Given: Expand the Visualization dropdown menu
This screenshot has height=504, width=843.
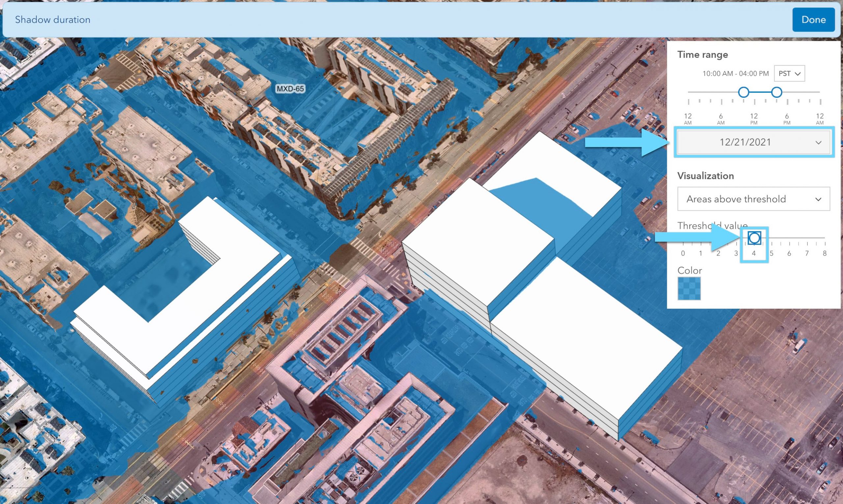Looking at the screenshot, I should 752,199.
